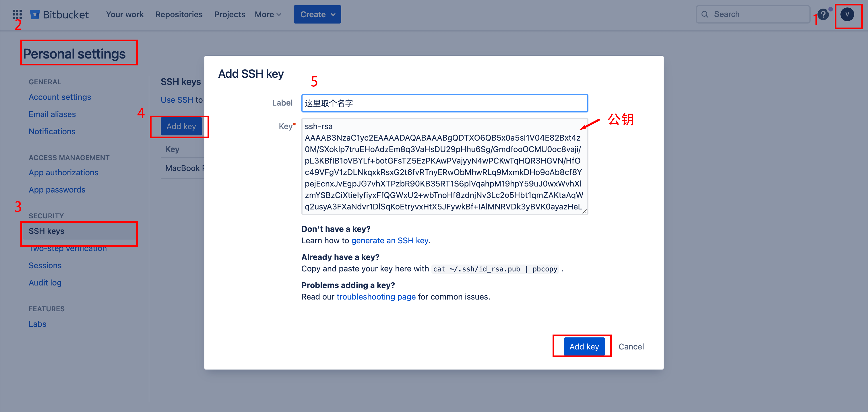Click the cat id_rsa.pub pbcopy command text
This screenshot has width=868, height=412.
point(495,269)
